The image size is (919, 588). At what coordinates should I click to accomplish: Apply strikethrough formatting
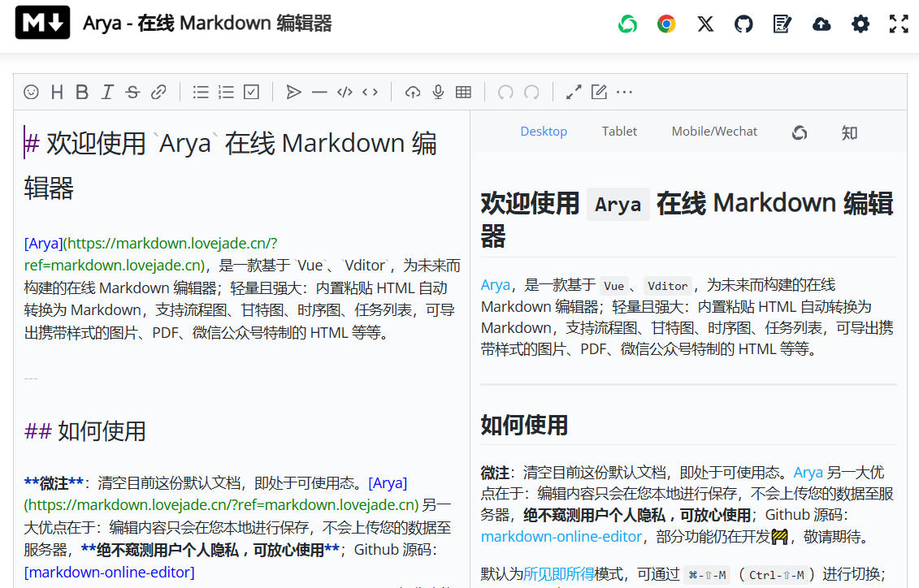(x=132, y=93)
